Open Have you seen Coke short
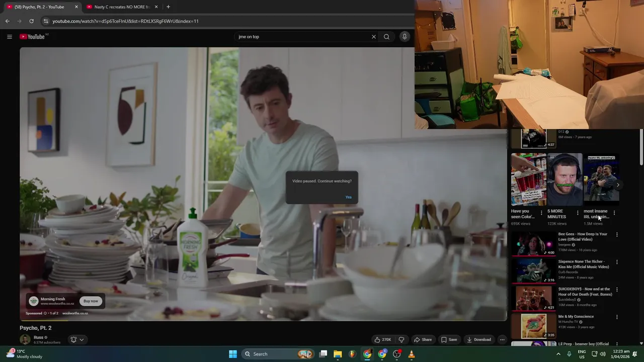 coord(528,179)
